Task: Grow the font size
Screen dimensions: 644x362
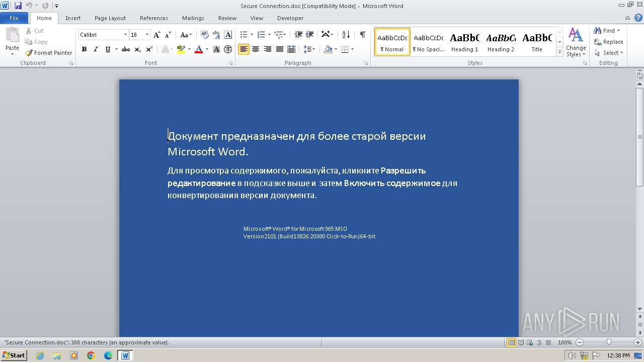Action: (x=157, y=35)
